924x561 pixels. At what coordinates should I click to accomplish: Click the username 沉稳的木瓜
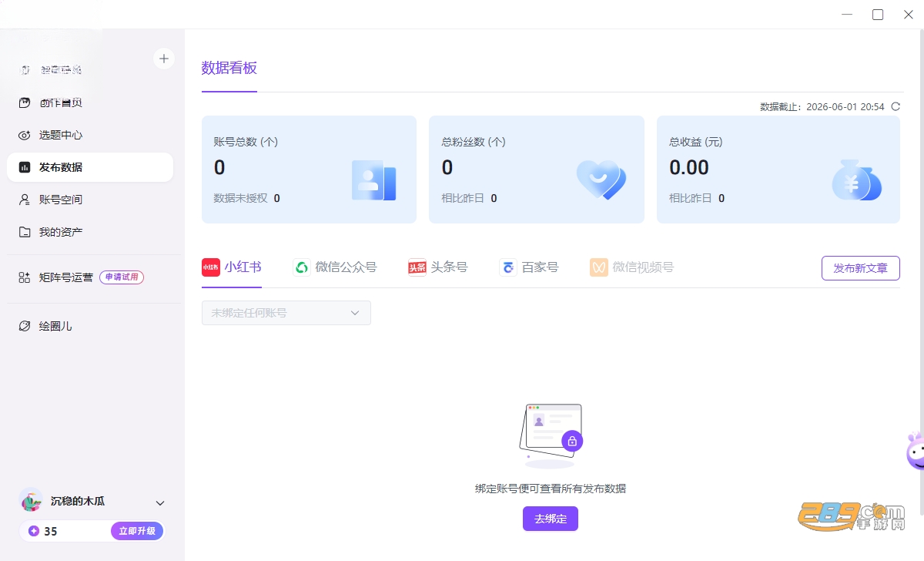(78, 501)
